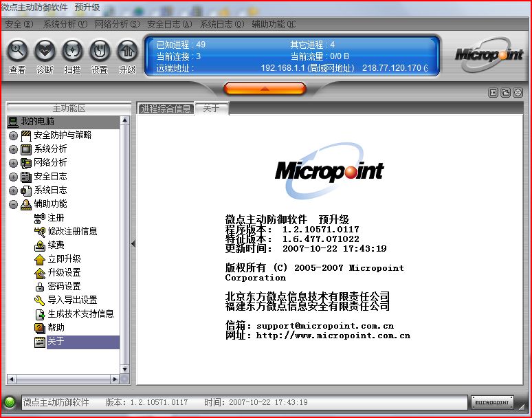Click the 系统日志 document icon
This screenshot has height=418, width=532.
pyautogui.click(x=26, y=190)
